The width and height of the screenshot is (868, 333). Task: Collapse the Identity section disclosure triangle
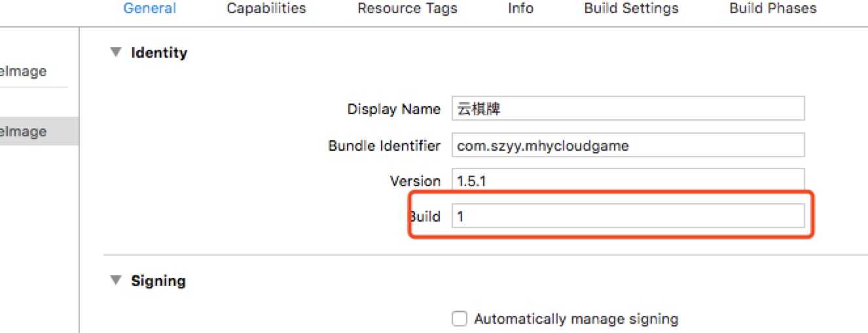(x=116, y=52)
